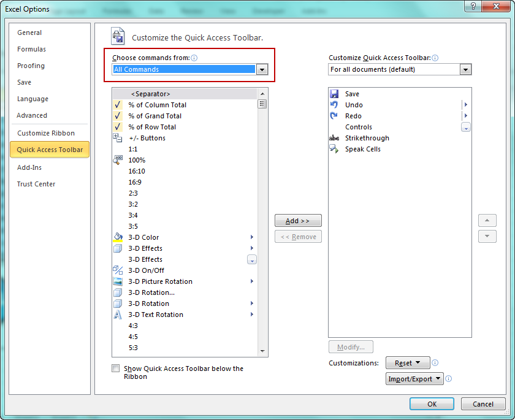The height and width of the screenshot is (420, 515).
Task: Click the Move Up arrow button
Action: point(487,220)
